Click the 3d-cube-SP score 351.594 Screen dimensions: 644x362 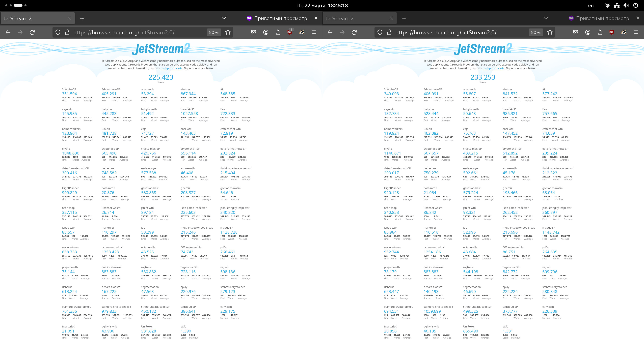[69, 94]
